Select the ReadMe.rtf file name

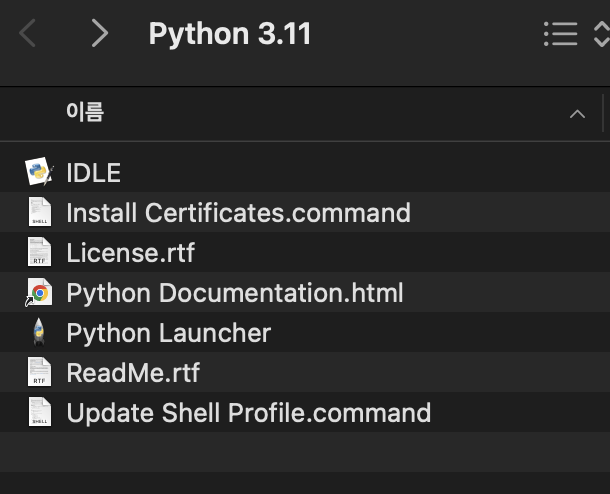pos(133,373)
